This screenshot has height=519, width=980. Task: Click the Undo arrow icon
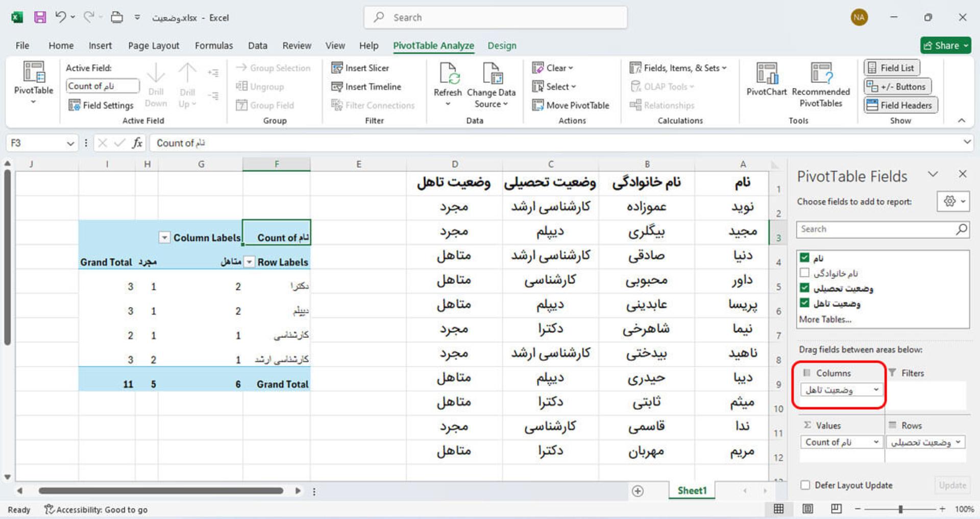(x=61, y=17)
